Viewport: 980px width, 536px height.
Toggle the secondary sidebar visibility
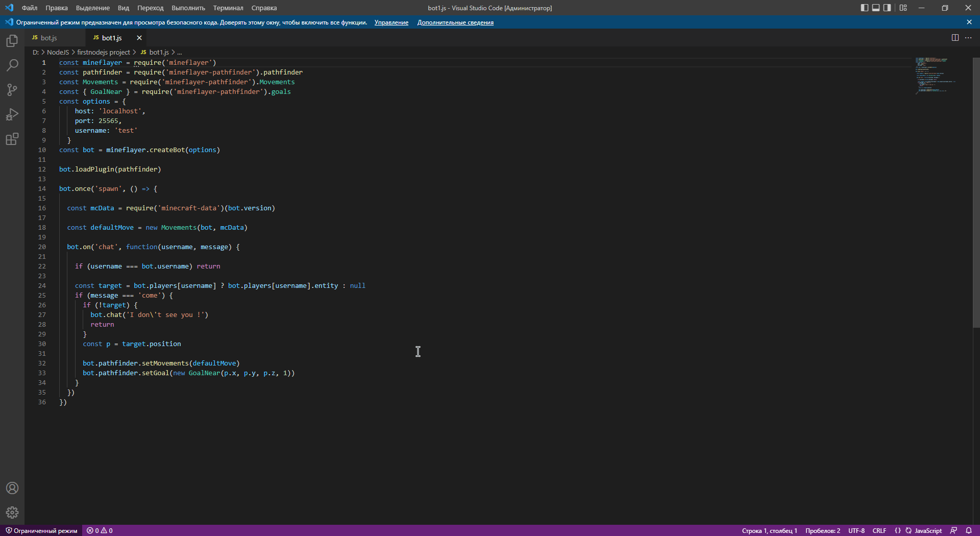point(888,8)
